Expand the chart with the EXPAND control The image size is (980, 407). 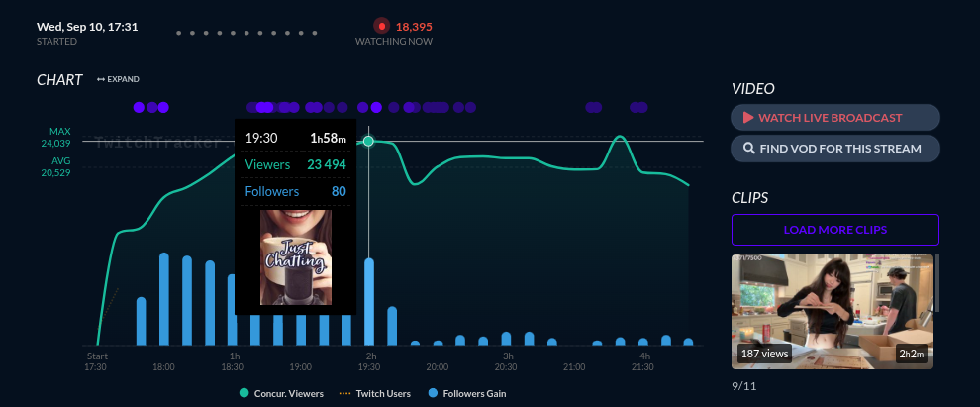118,79
